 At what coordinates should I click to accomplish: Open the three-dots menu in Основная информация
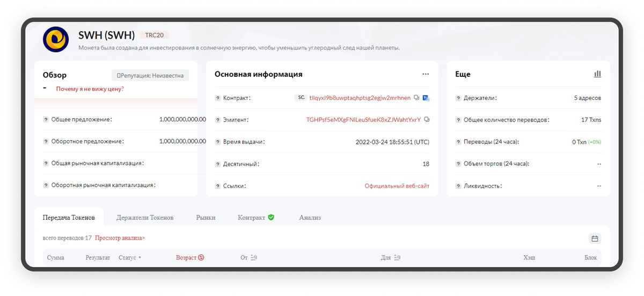426,74
